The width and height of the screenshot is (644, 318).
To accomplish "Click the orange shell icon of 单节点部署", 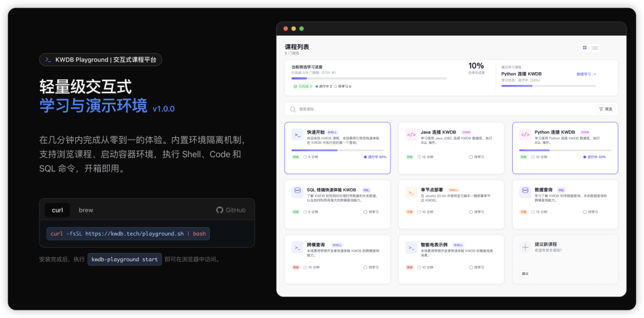I will [411, 192].
